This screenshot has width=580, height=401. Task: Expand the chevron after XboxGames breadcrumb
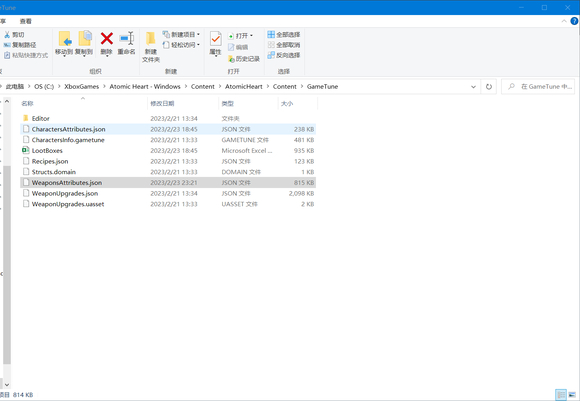(x=104, y=87)
